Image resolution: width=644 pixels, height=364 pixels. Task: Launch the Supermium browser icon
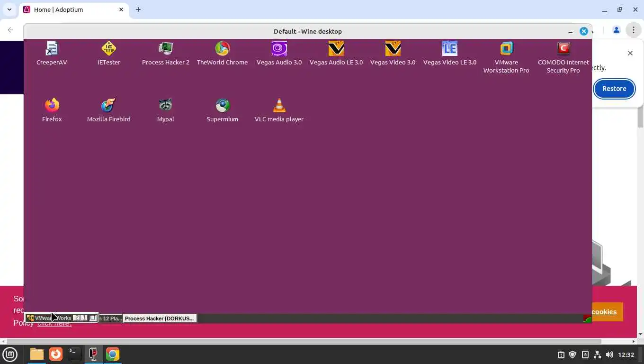(x=222, y=110)
